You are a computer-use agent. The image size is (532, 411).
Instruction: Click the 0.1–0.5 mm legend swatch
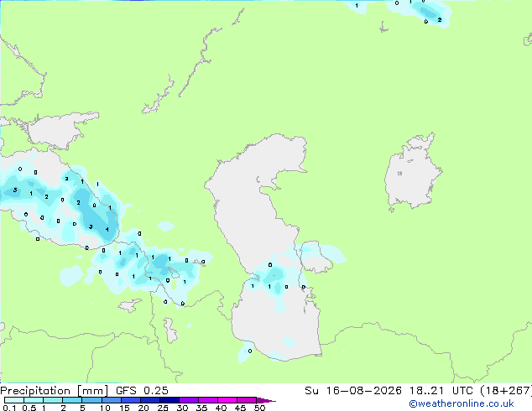14,400
